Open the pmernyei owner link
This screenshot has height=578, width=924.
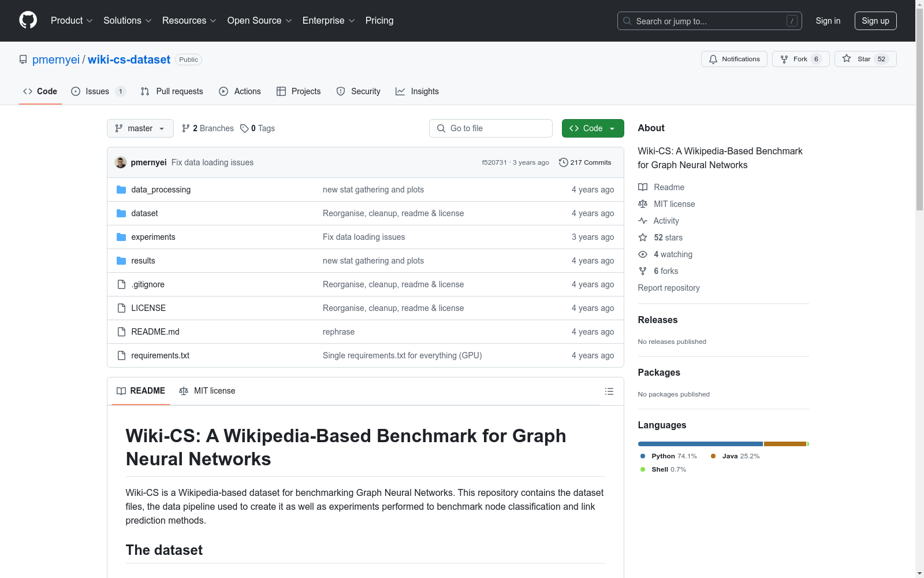(56, 60)
